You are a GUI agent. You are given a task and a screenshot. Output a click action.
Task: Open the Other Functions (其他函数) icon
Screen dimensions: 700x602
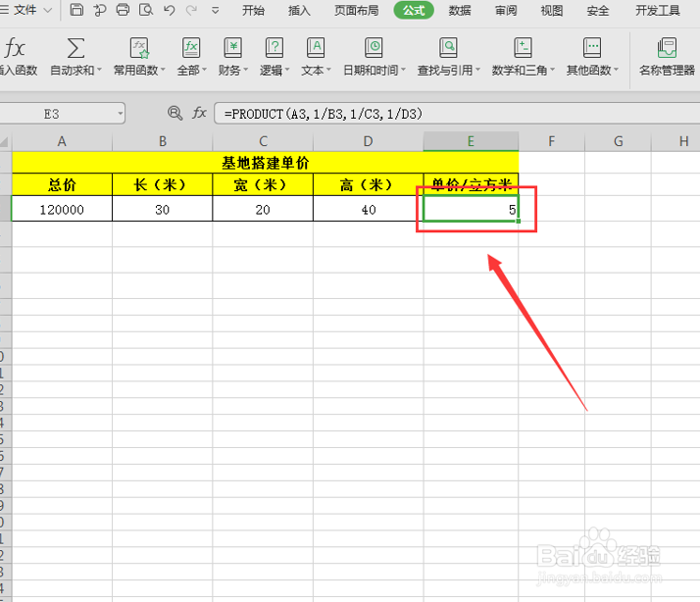(592, 48)
